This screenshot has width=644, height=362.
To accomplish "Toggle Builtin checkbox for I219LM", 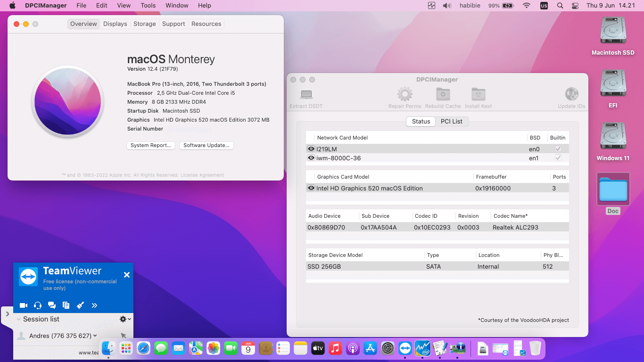I will [558, 149].
